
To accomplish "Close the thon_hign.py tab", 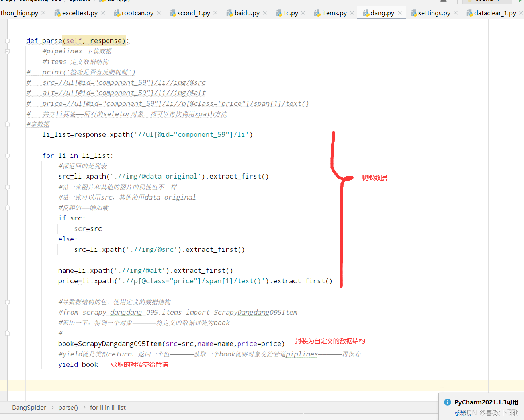I will point(43,13).
